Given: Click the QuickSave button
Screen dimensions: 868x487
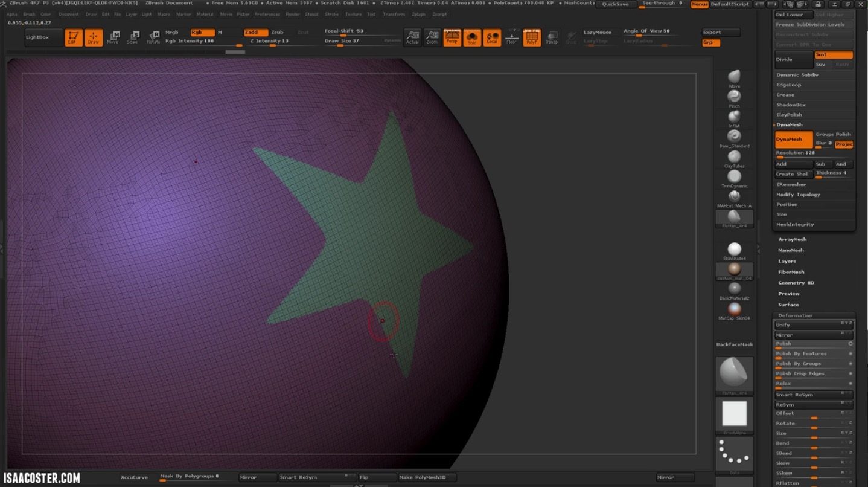Looking at the screenshot, I should click(x=616, y=4).
